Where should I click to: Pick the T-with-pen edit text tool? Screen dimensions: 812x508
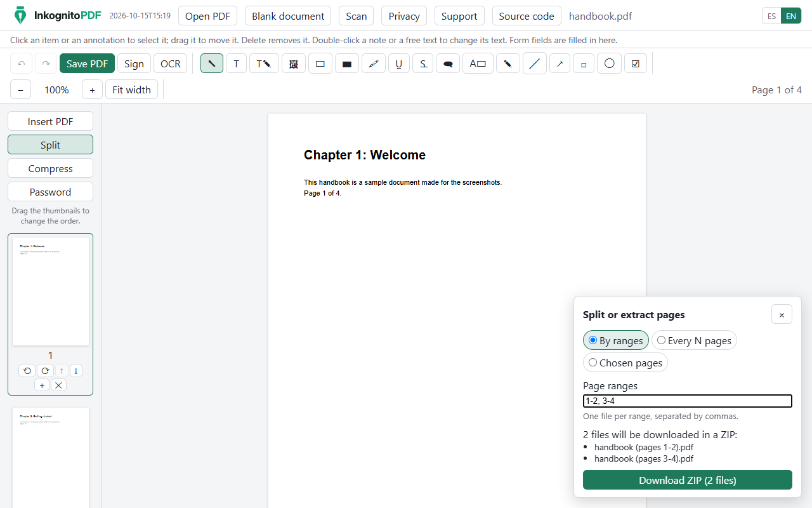pyautogui.click(x=264, y=63)
